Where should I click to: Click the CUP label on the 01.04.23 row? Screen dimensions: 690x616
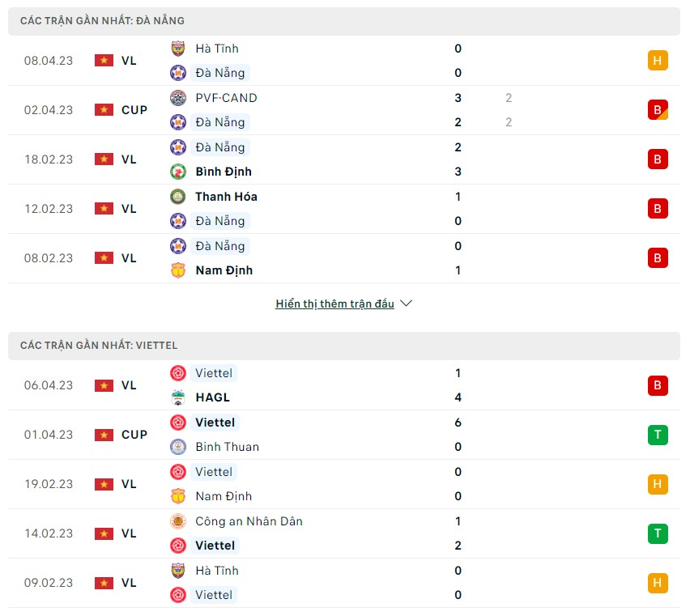pyautogui.click(x=134, y=435)
